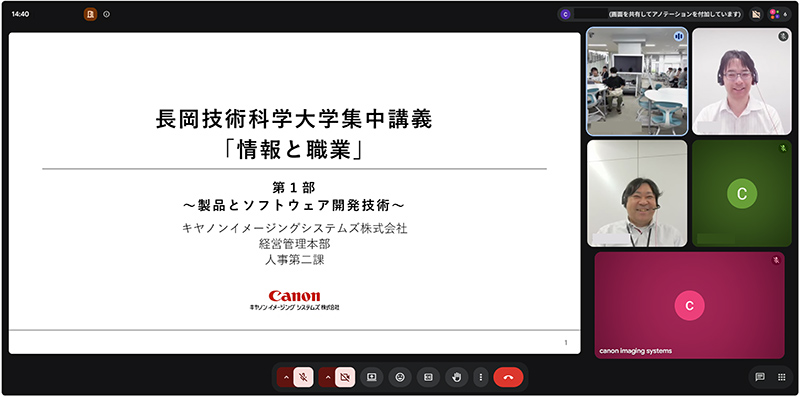
Task: Raise hand using the hand icon
Action: pos(457,378)
